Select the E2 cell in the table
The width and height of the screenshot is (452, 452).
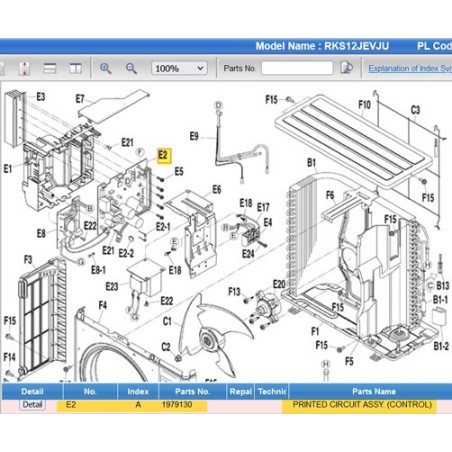pos(71,405)
